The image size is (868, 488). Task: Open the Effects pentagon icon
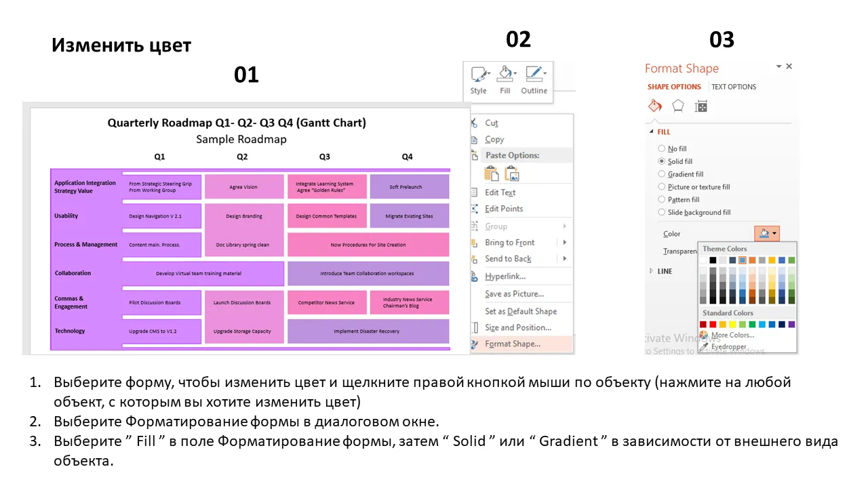point(677,106)
